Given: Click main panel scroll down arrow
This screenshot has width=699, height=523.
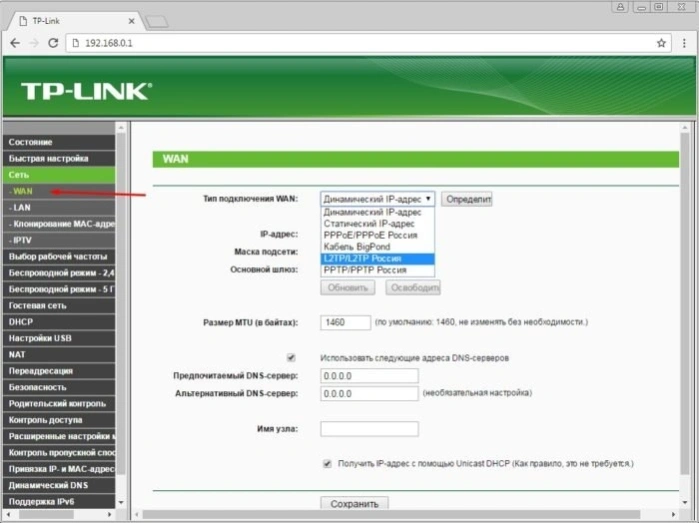Looking at the screenshot, I should pyautogui.click(x=685, y=503).
